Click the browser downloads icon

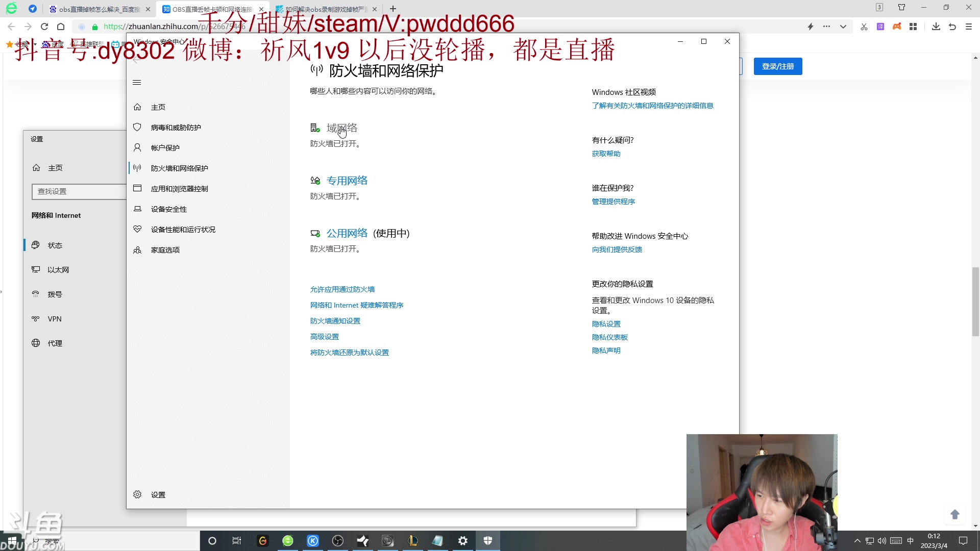pyautogui.click(x=936, y=27)
